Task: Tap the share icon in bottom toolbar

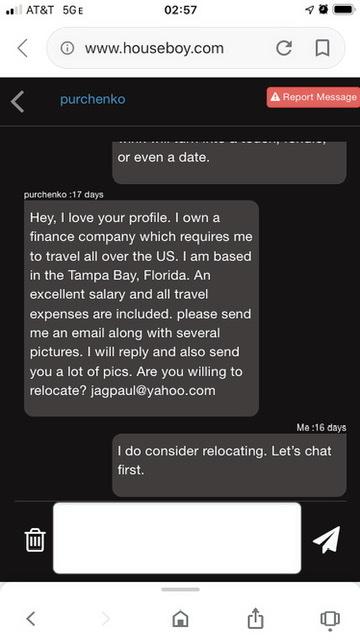Action: pyautogui.click(x=255, y=618)
